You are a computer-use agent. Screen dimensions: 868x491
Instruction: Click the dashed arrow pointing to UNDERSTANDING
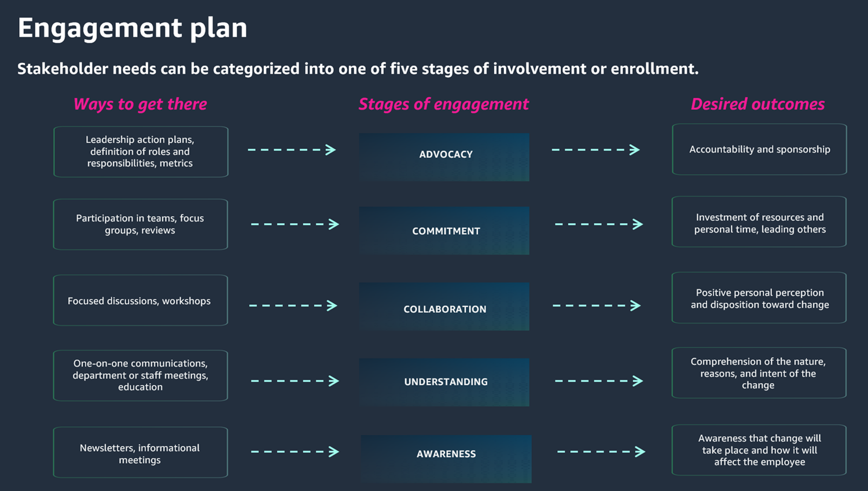[295, 381]
